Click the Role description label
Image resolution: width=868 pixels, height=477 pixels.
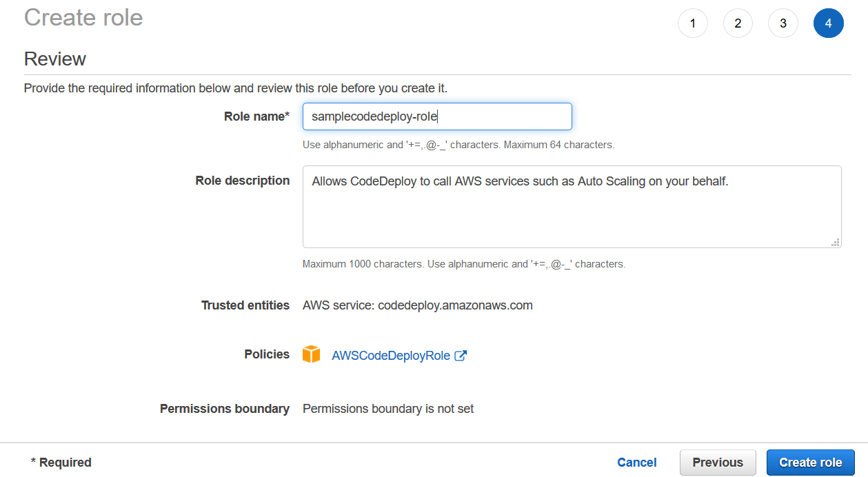click(243, 181)
